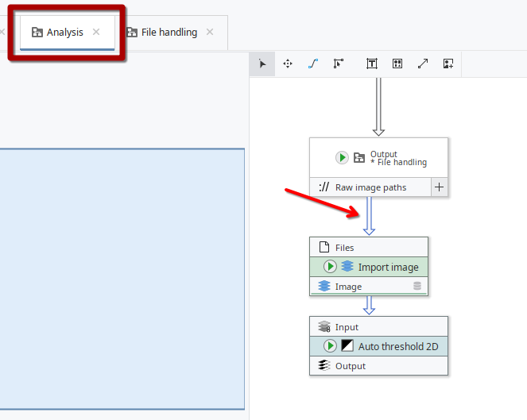The height and width of the screenshot is (420, 527).
Task: Close the Analysis tab
Action: pyautogui.click(x=96, y=32)
